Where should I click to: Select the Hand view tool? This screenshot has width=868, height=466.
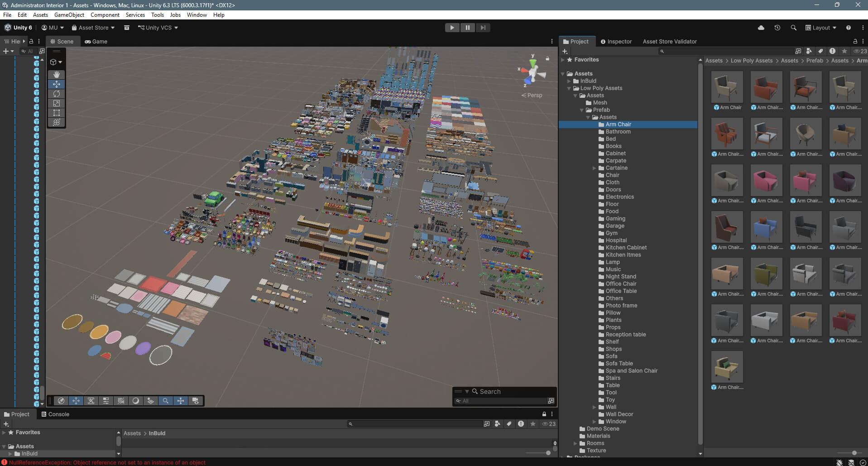(x=57, y=74)
